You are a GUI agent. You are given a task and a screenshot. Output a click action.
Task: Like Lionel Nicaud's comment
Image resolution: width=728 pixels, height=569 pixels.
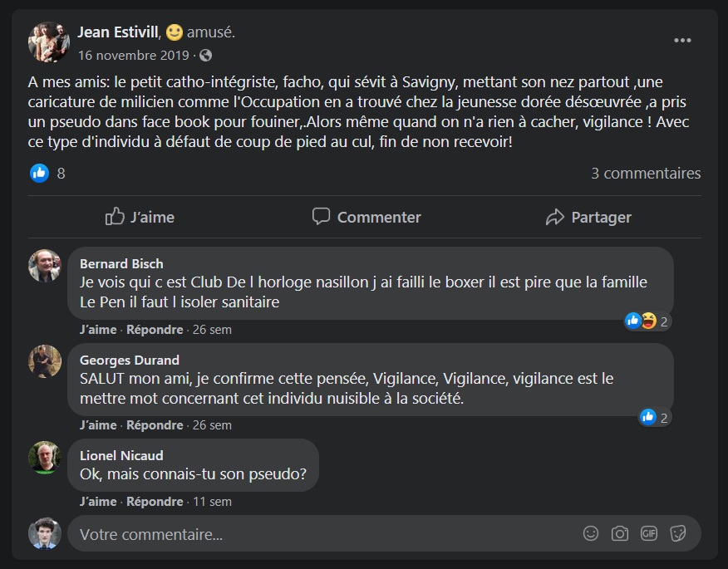(x=98, y=501)
